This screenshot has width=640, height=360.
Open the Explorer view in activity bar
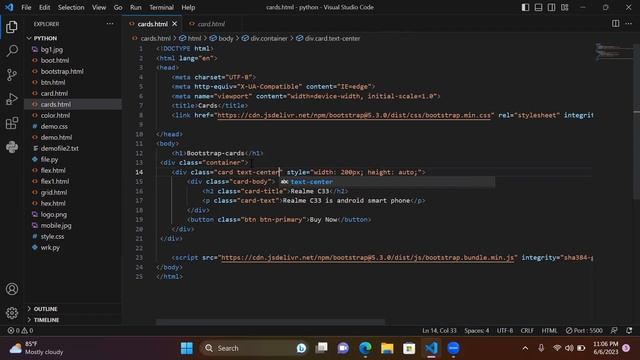tap(12, 27)
